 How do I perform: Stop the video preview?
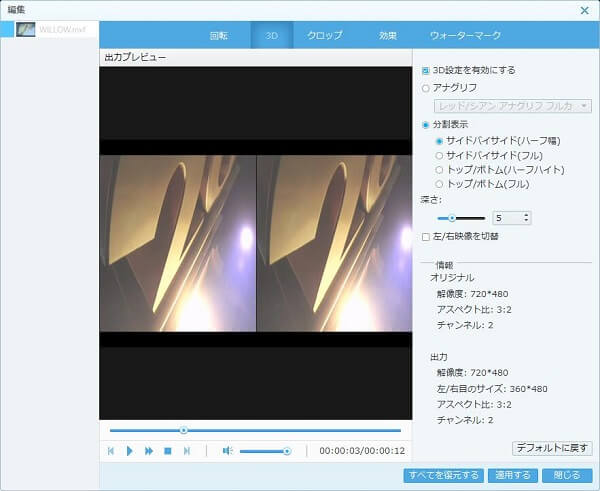(x=168, y=451)
